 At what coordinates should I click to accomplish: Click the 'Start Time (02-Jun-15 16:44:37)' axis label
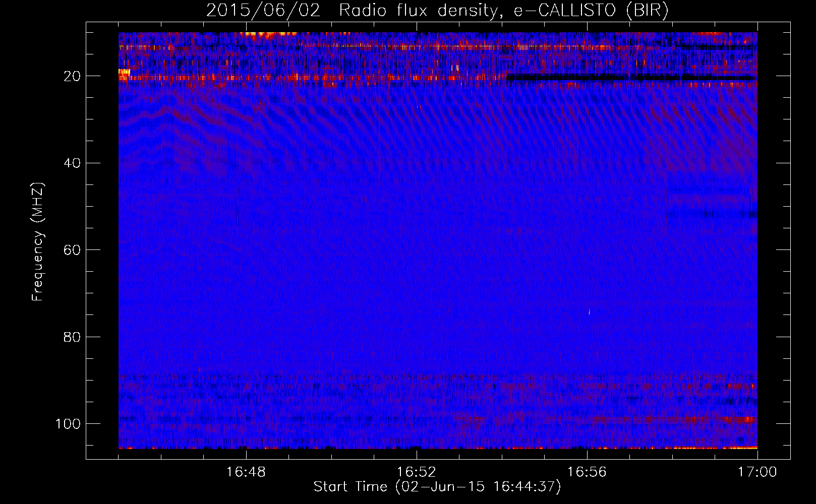(x=437, y=487)
